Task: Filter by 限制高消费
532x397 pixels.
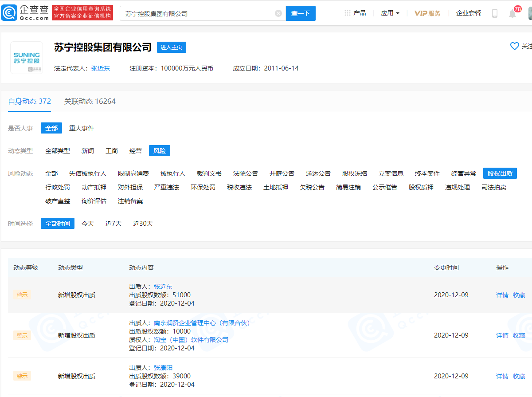Action: click(133, 173)
